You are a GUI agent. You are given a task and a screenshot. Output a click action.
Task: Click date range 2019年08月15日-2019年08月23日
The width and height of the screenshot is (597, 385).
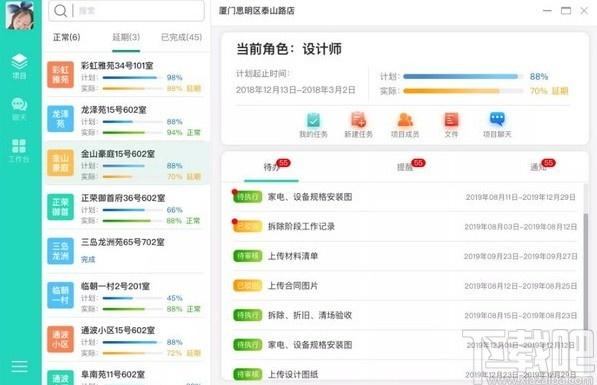[520, 315]
